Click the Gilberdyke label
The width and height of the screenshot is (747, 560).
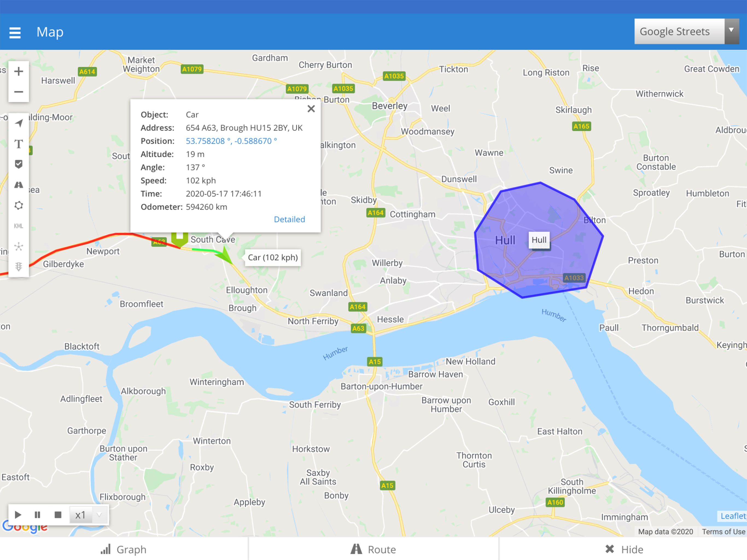click(63, 264)
